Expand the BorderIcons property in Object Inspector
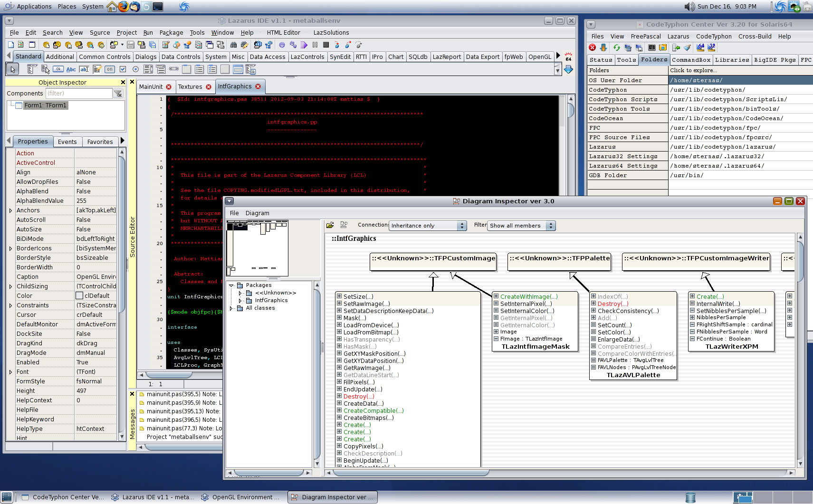 pos(10,248)
